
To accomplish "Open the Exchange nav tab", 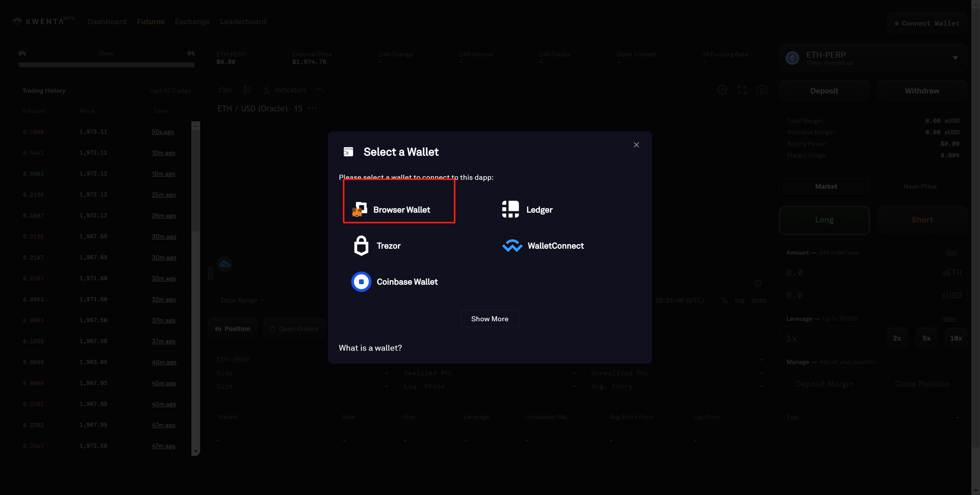I will click(192, 22).
